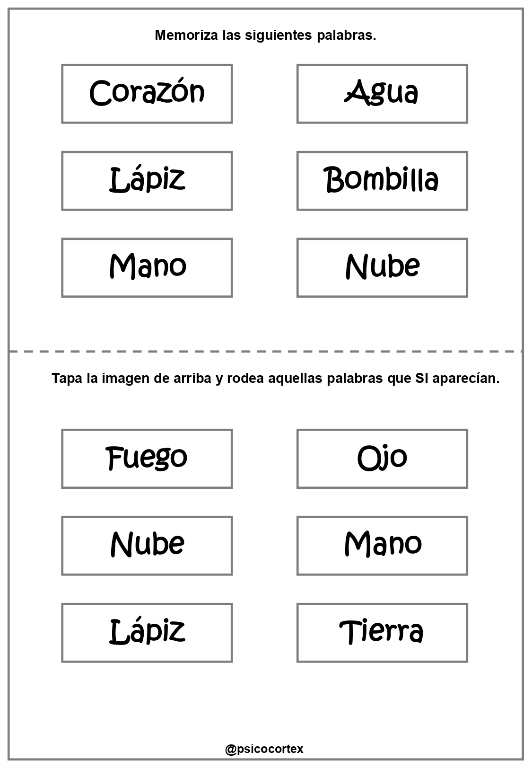Click the Mano box in the memorize section
This screenshot has width=532, height=769.
point(147,268)
